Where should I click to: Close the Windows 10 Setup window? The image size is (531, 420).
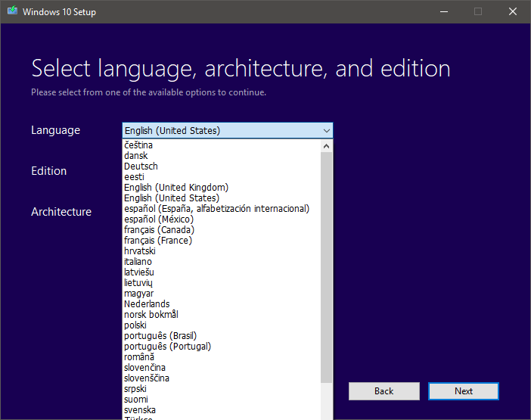(x=513, y=11)
